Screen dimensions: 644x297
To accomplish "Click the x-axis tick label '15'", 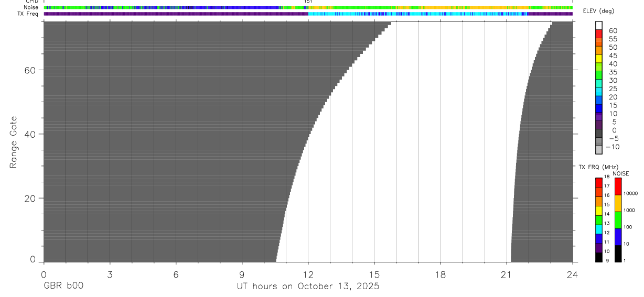I will 374,274.
